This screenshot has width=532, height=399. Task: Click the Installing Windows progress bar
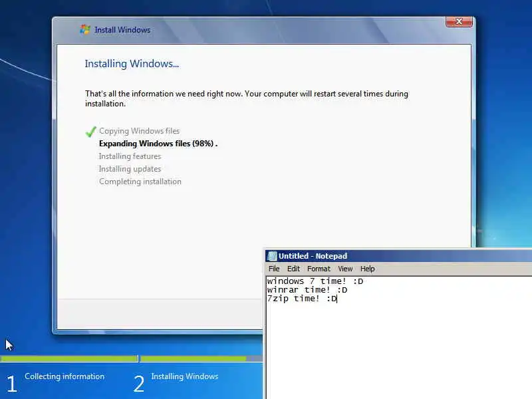point(201,358)
